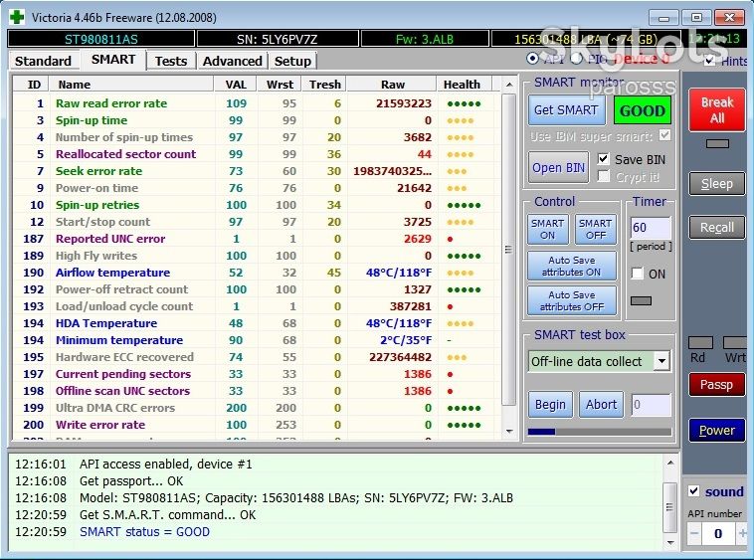The width and height of the screenshot is (754, 560).
Task: Click the SN: 5LY6PV7Z serial field
Action: pos(278,39)
